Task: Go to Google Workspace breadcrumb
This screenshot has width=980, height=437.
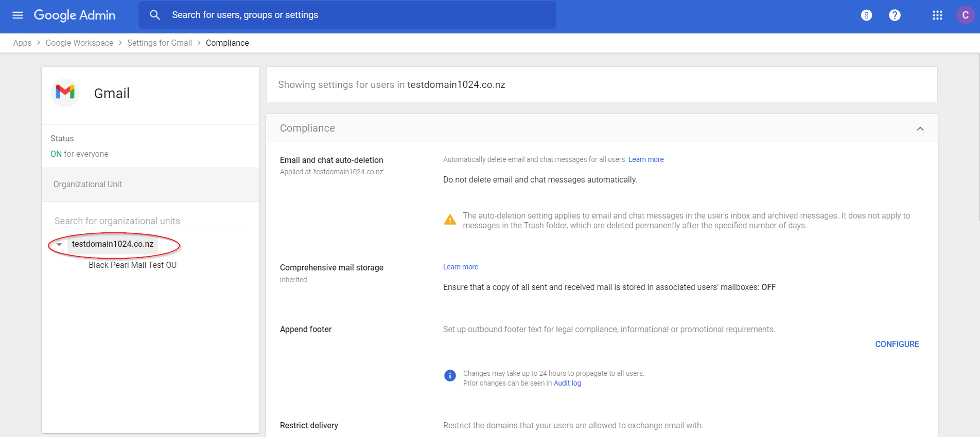Action: pyautogui.click(x=79, y=43)
